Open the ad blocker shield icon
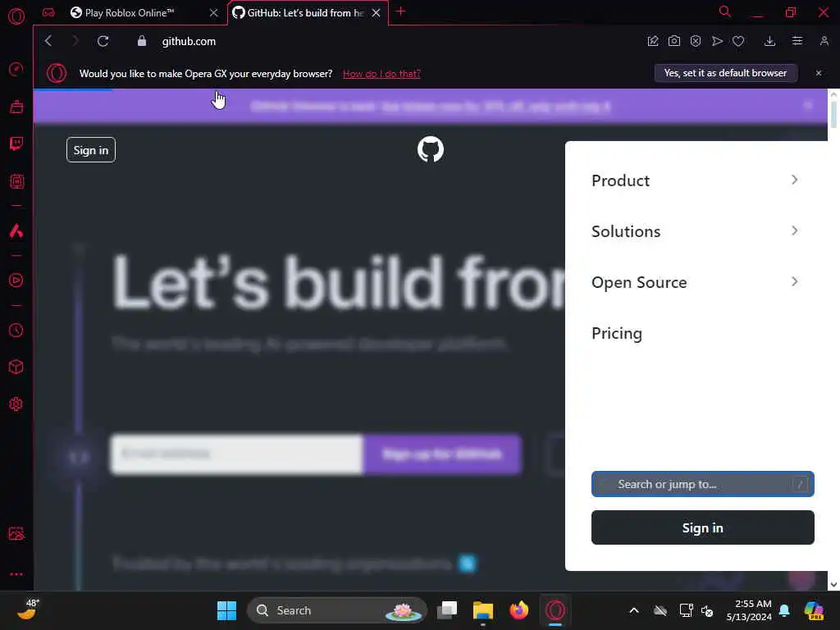Viewport: 840px width, 630px height. pos(696,41)
